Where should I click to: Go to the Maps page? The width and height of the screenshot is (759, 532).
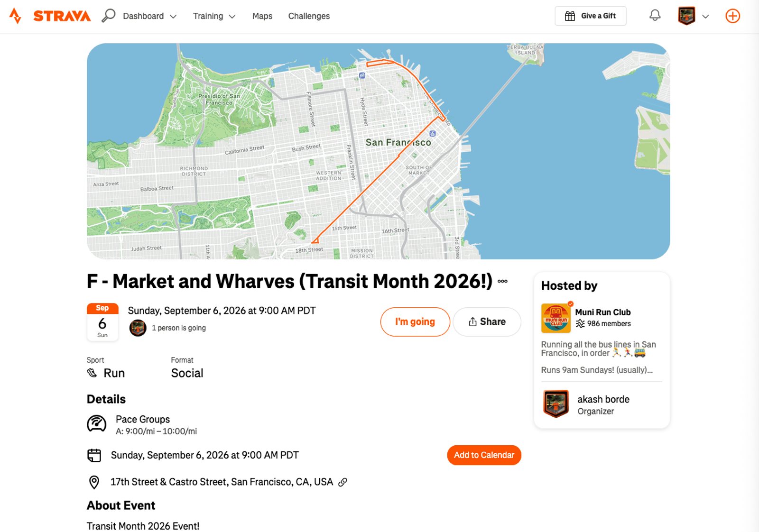pyautogui.click(x=262, y=16)
